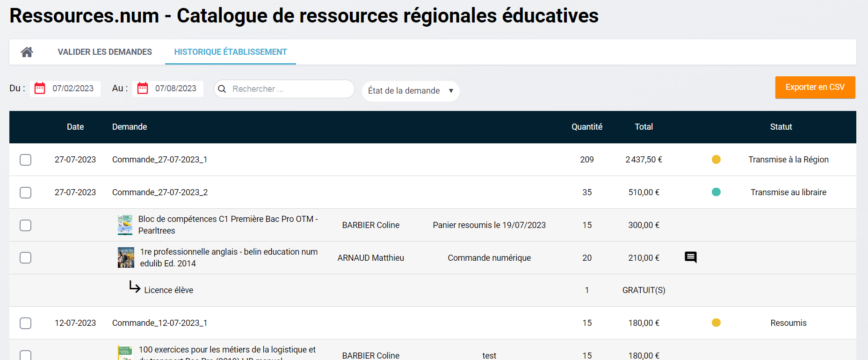The width and height of the screenshot is (868, 360).
Task: Expand the Commande_27-07-2023_1 order row
Action: (159, 160)
